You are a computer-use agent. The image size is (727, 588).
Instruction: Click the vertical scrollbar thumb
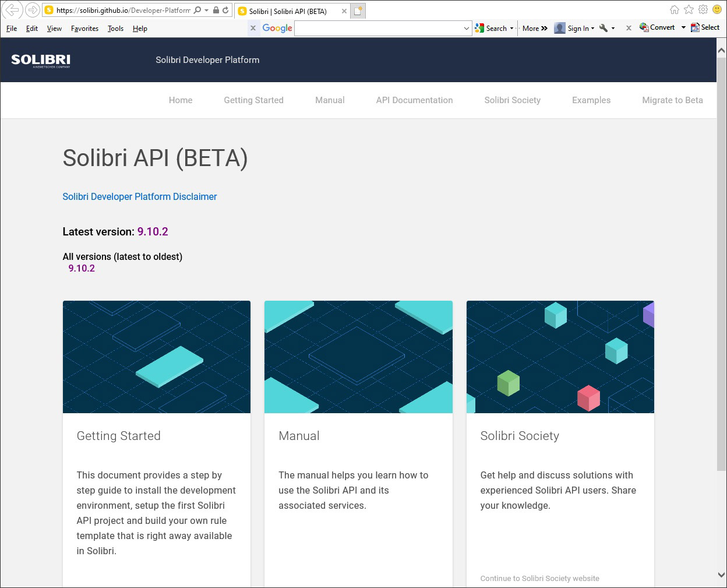[722, 263]
